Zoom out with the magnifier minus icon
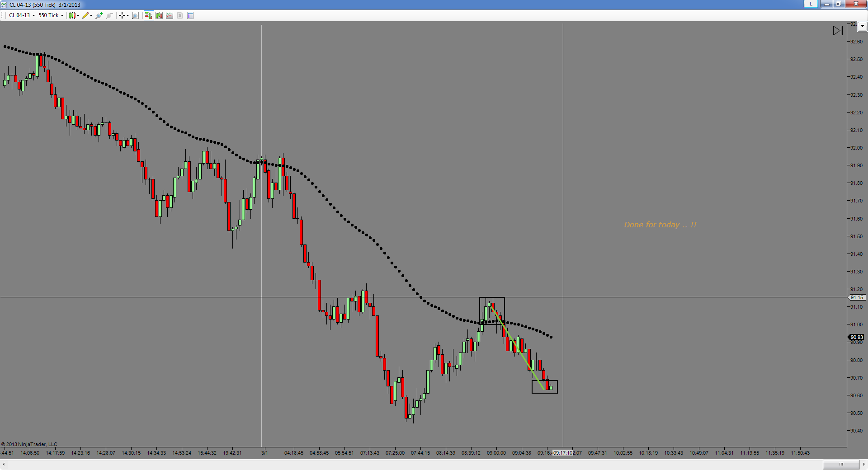 pos(109,15)
